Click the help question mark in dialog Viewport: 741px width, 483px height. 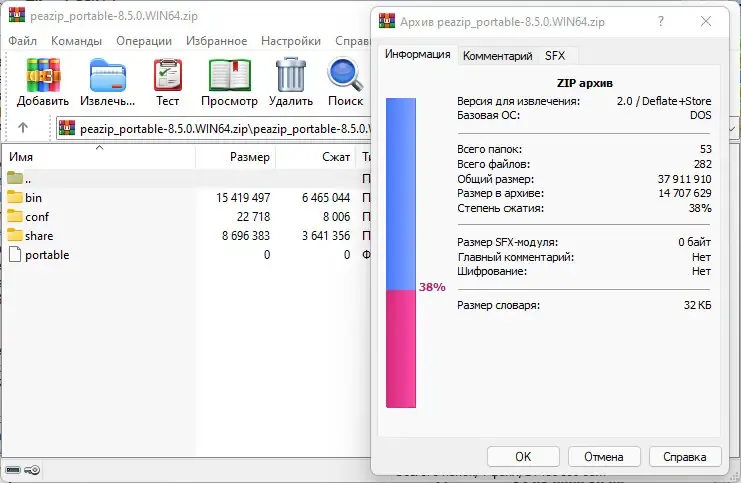click(661, 21)
